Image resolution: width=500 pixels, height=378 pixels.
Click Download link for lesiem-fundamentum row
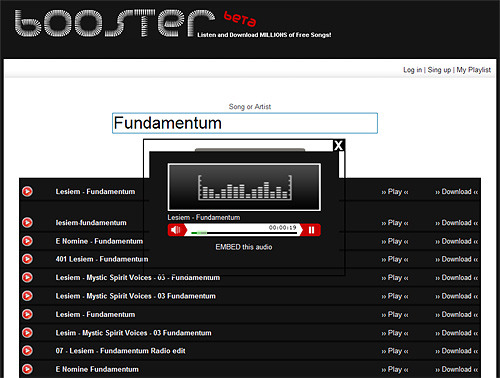click(457, 223)
